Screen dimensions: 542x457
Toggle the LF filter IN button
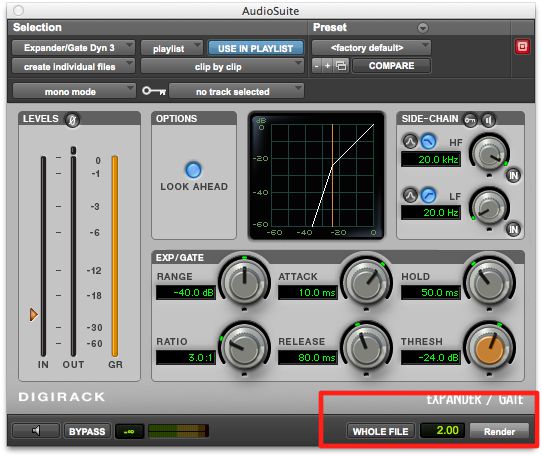pos(513,229)
